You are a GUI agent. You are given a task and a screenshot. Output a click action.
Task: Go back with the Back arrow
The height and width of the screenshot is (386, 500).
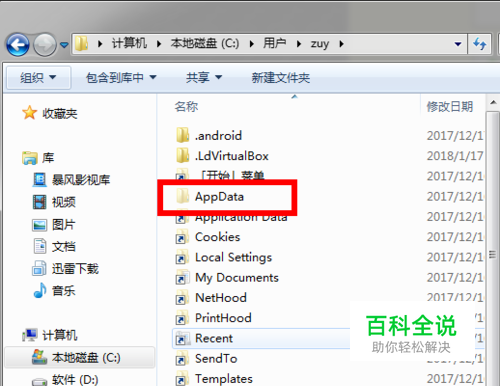tap(18, 44)
